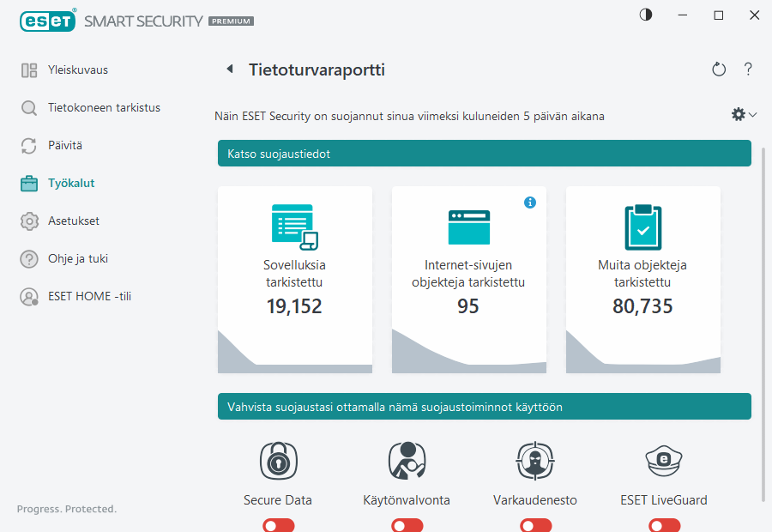Turn on Käytönvalvonta protection

tap(407, 524)
